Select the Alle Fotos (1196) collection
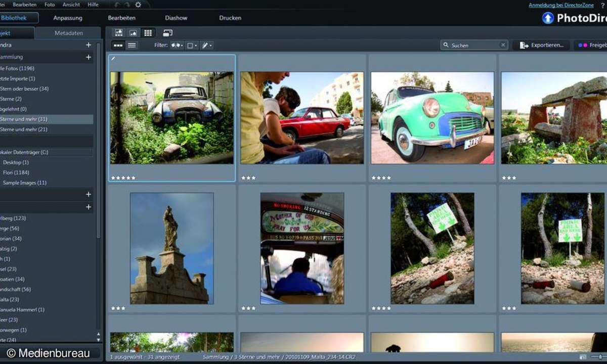 [47, 68]
